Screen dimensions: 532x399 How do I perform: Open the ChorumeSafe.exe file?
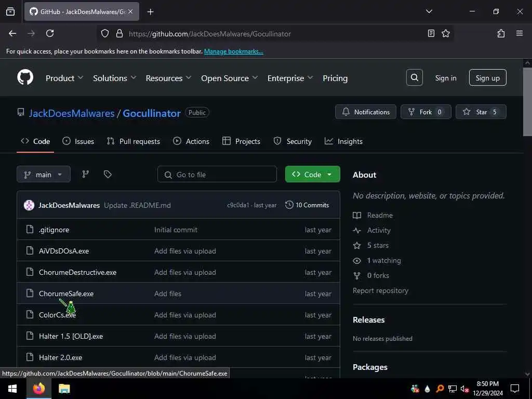coord(66,294)
